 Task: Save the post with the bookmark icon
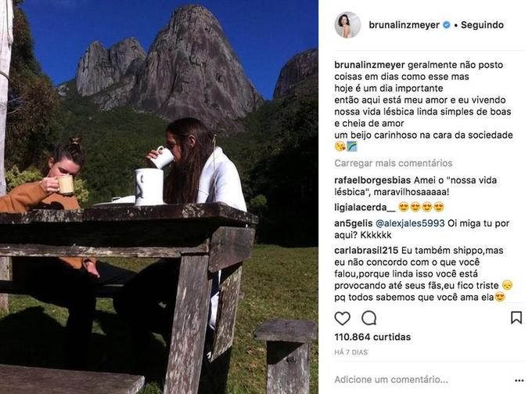point(516,317)
